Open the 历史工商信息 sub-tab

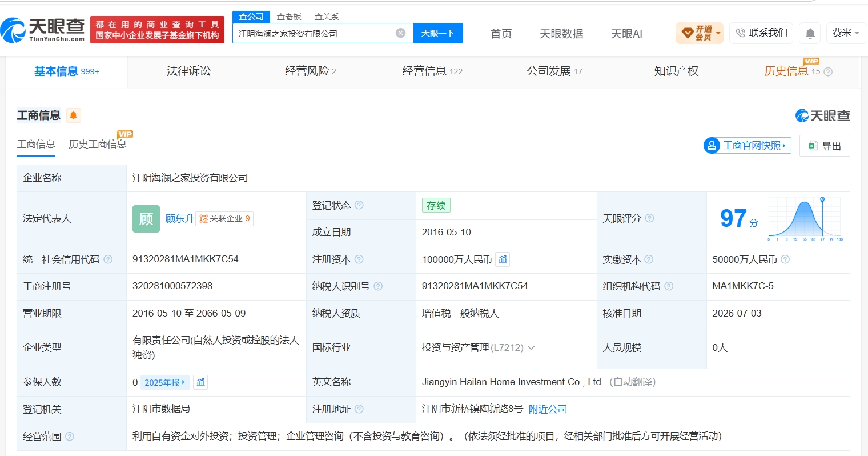tap(98, 144)
